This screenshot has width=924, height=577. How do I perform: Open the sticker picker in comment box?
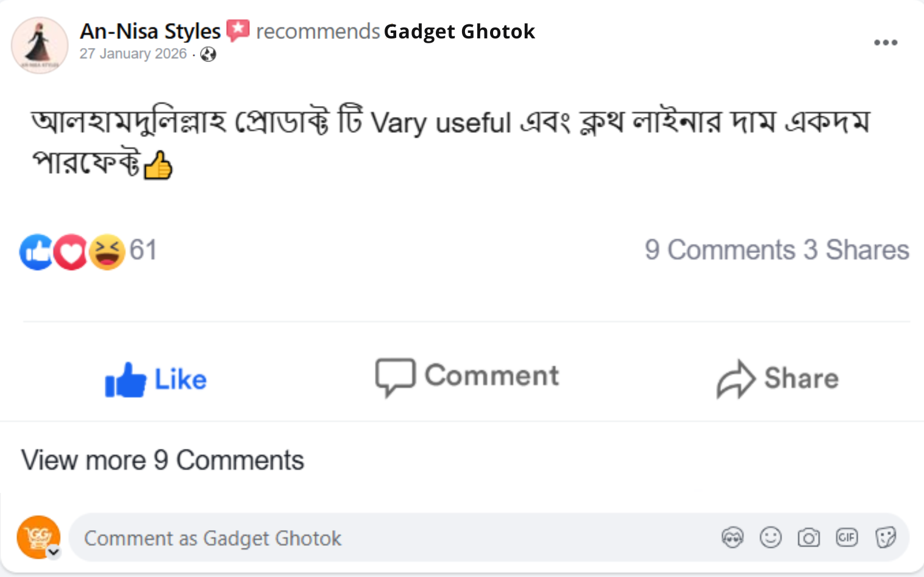tap(885, 537)
